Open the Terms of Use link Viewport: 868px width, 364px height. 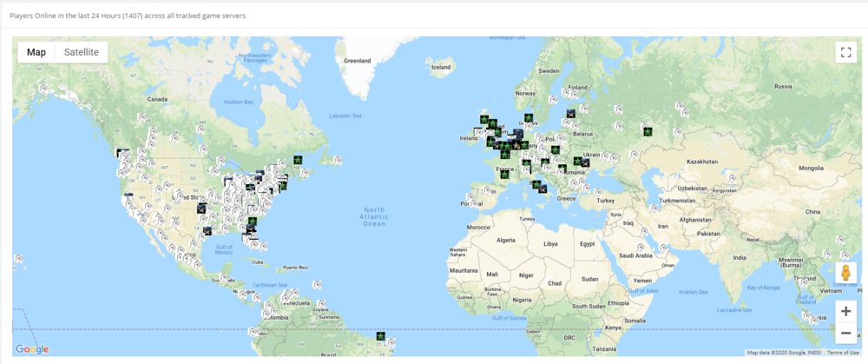coord(843,353)
